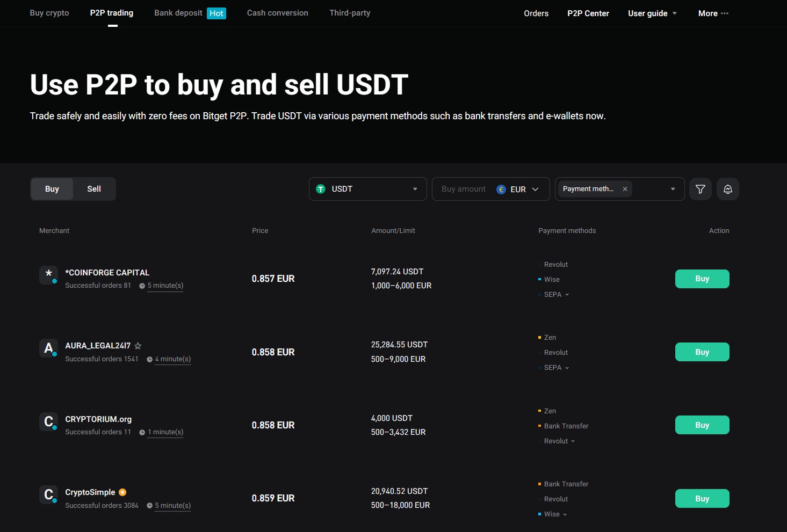
Task: Click the clock icon in AURA_LEGAL24I7 row
Action: click(x=149, y=359)
